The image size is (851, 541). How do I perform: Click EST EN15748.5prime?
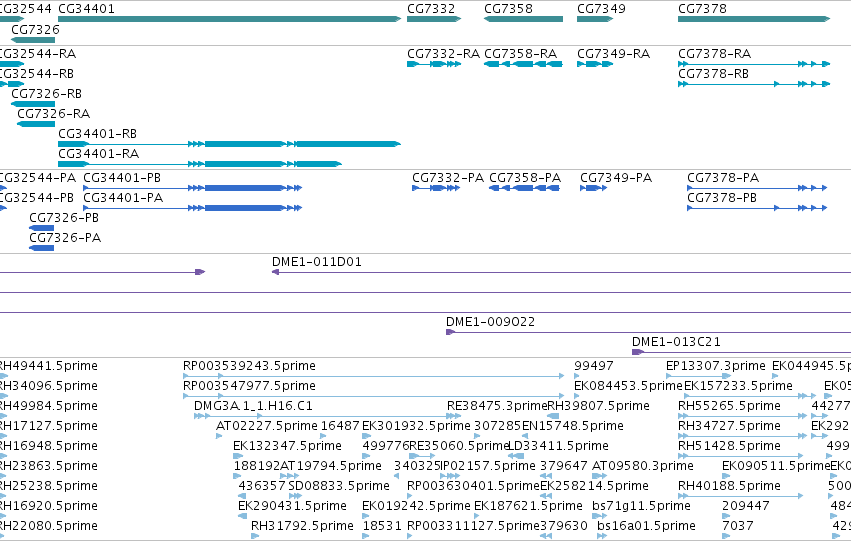[573, 426]
